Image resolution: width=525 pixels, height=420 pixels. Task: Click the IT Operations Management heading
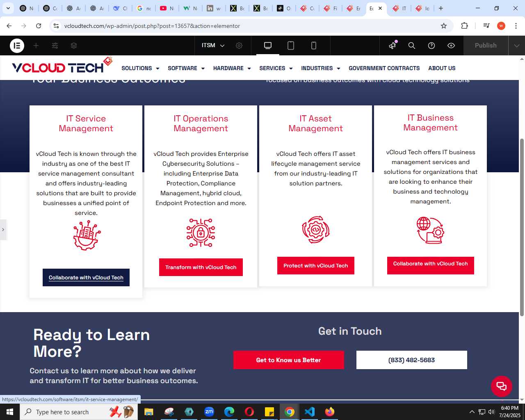click(201, 123)
